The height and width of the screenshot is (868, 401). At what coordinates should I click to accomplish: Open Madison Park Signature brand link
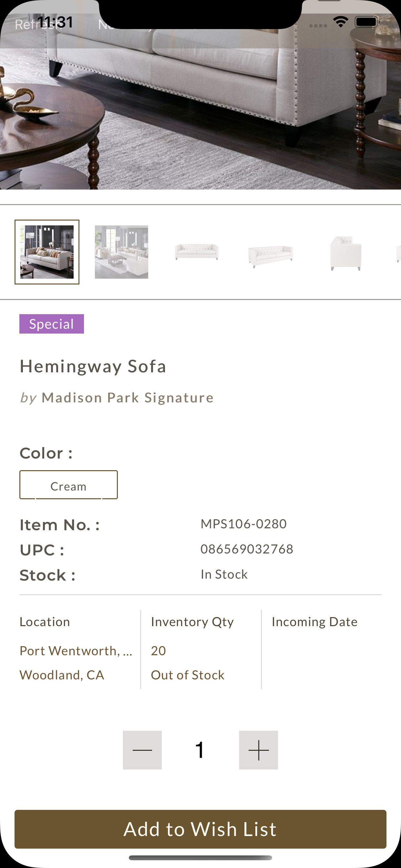point(128,398)
